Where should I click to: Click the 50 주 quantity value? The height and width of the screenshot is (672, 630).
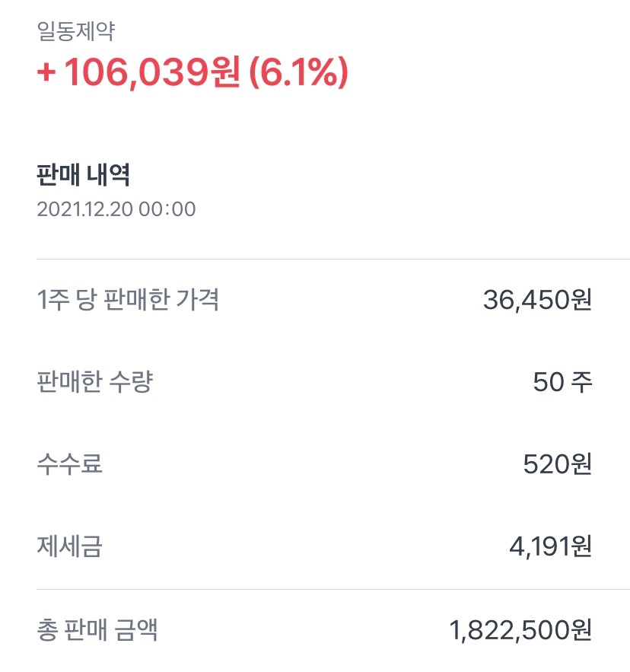coord(562,382)
